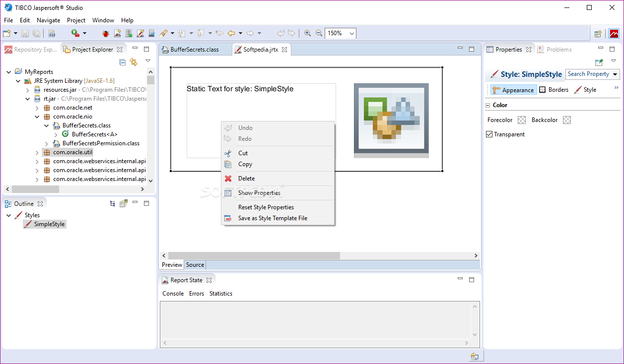Viewport: 624px width, 364px height.
Task: Zoom out using magnifier minus icon
Action: coord(319,33)
